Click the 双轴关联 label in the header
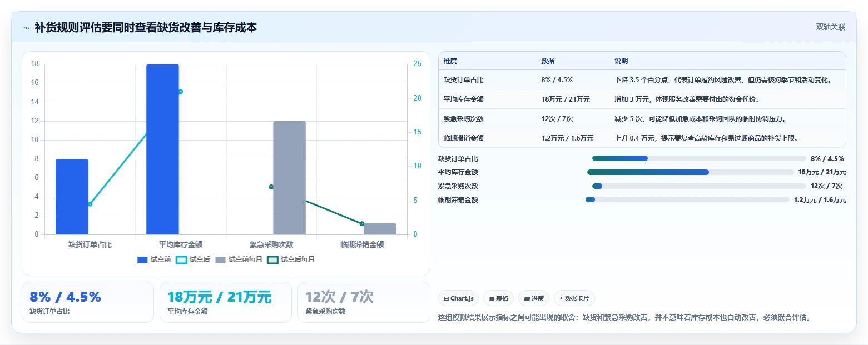868x345 pixels. (830, 27)
